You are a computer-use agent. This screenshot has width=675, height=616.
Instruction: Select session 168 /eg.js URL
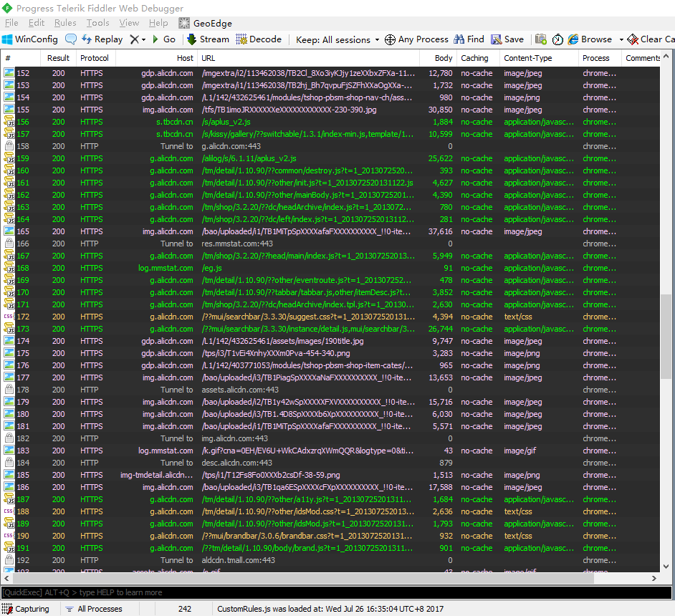pos(212,268)
